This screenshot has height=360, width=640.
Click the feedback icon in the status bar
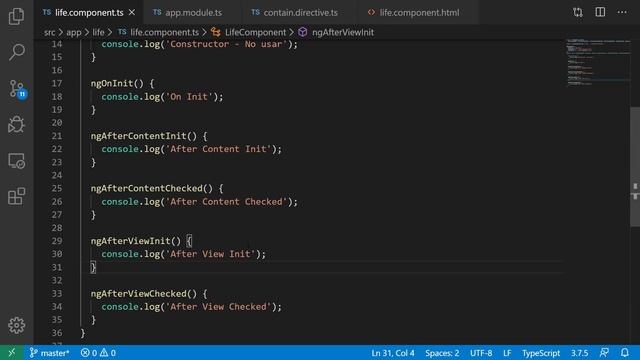point(604,353)
